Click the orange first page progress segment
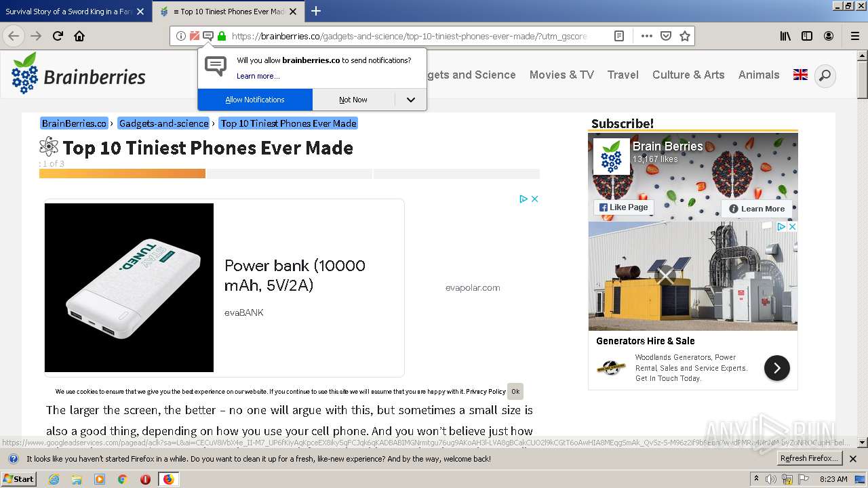This screenshot has height=488, width=868. tap(122, 174)
